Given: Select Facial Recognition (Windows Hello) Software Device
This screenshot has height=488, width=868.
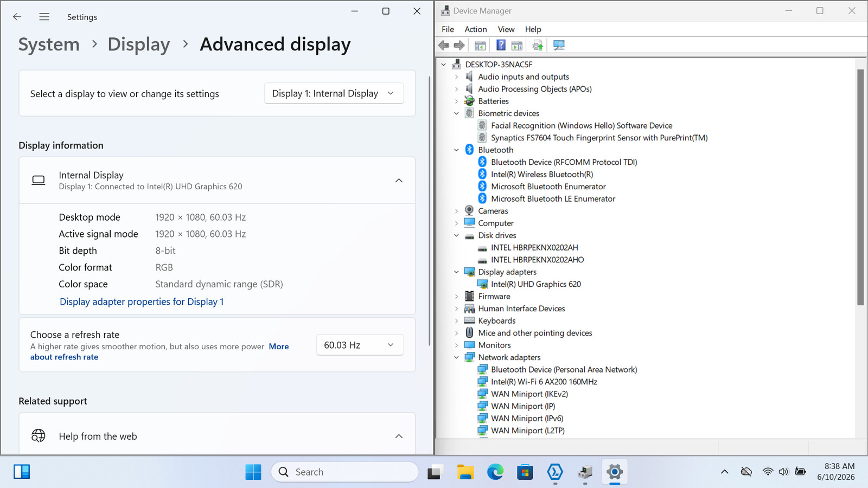Looking at the screenshot, I should pyautogui.click(x=582, y=126).
